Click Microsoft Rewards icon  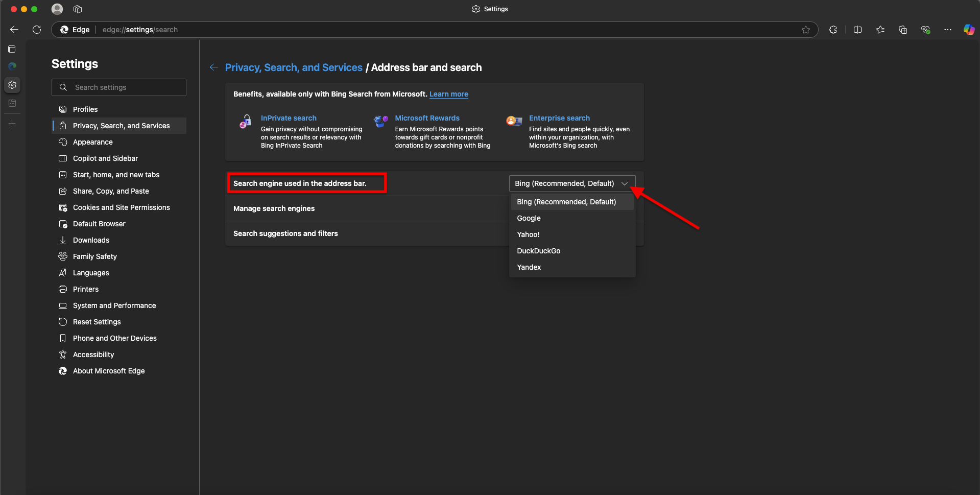pyautogui.click(x=381, y=122)
